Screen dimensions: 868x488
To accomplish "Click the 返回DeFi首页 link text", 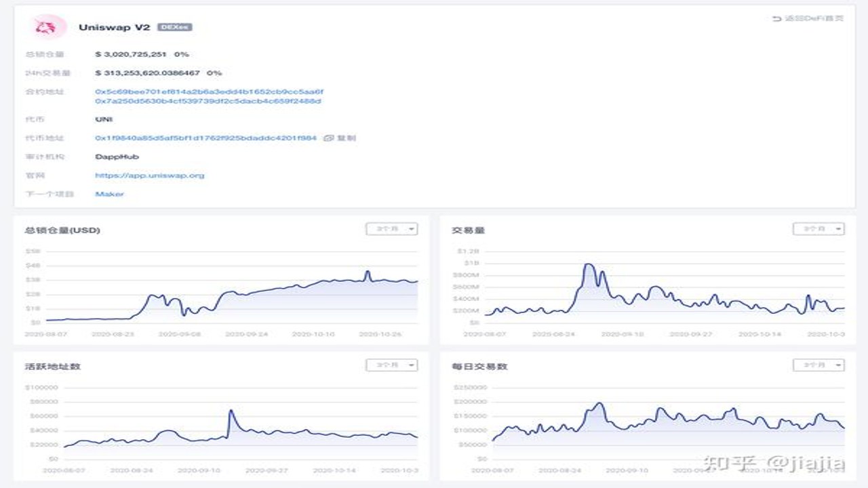I will click(814, 18).
